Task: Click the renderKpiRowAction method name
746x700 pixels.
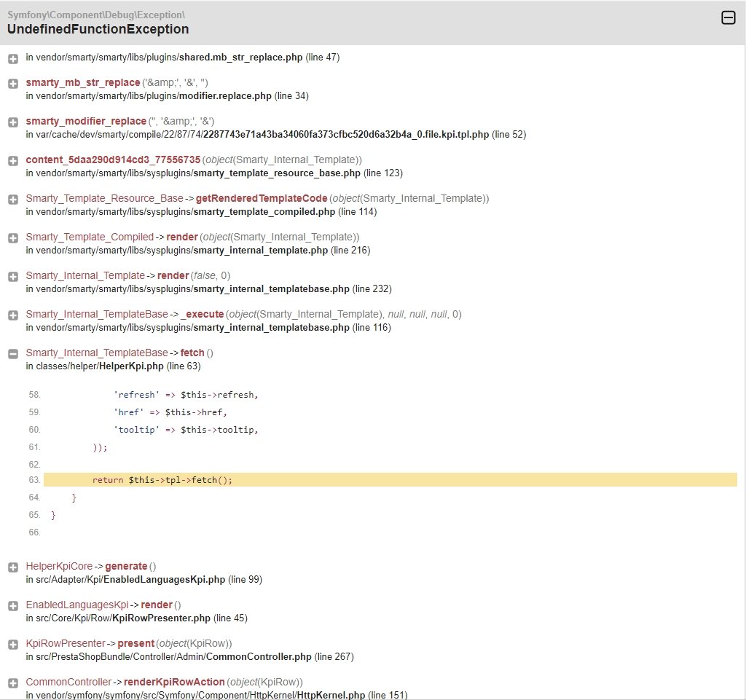Action: [x=174, y=682]
